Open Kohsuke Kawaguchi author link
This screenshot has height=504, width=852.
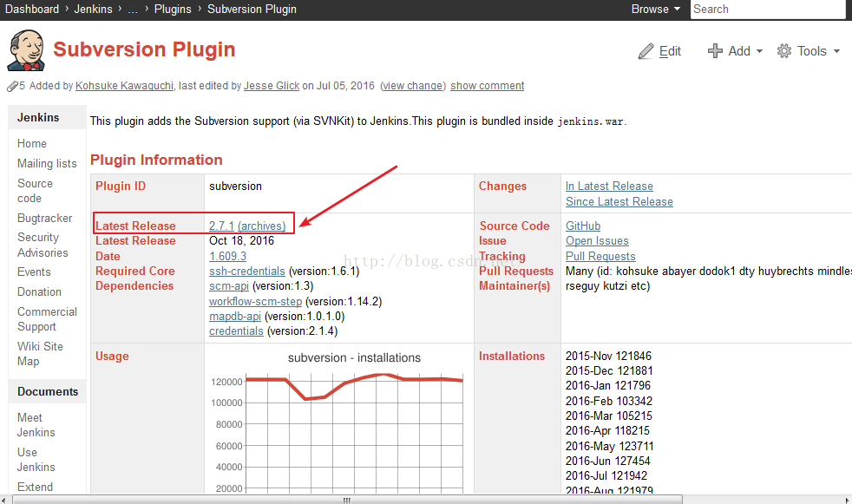(x=124, y=86)
